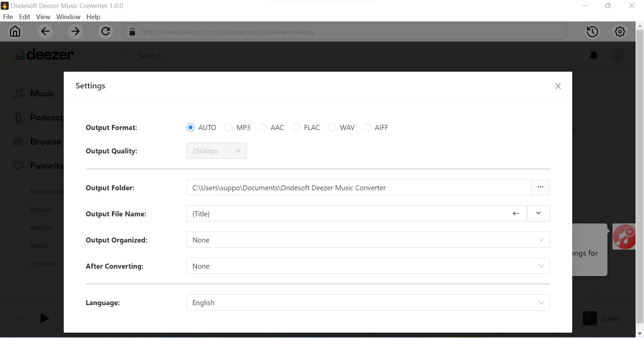Open Artists in sidebar
This screenshot has height=338, width=644.
[x=39, y=246]
